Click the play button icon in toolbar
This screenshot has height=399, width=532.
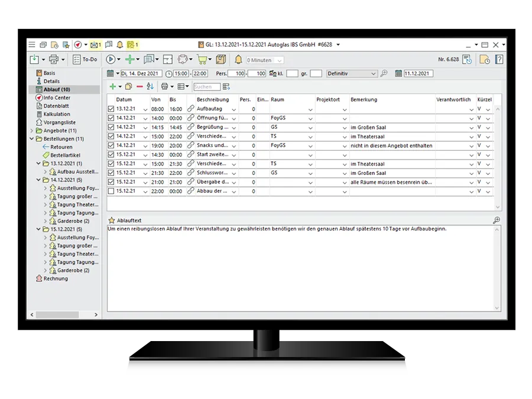[110, 60]
